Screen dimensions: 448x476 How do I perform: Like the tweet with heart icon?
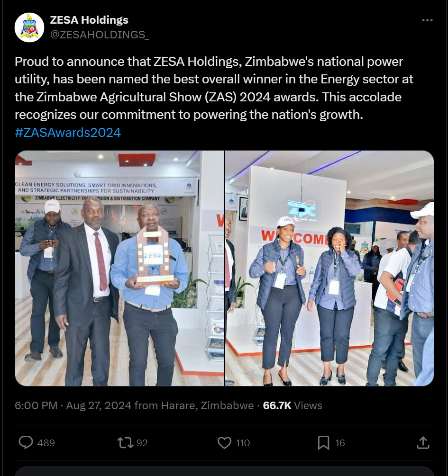click(x=225, y=442)
